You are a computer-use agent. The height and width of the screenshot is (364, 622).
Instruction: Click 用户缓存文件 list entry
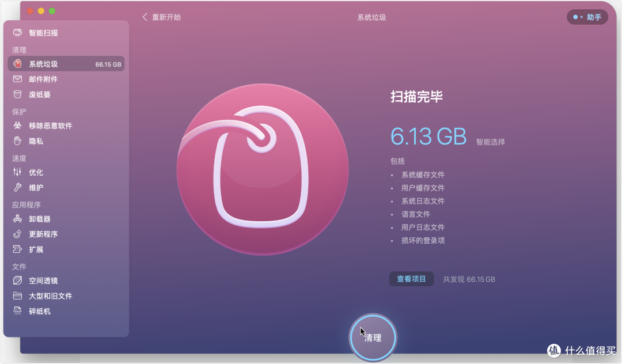[423, 188]
